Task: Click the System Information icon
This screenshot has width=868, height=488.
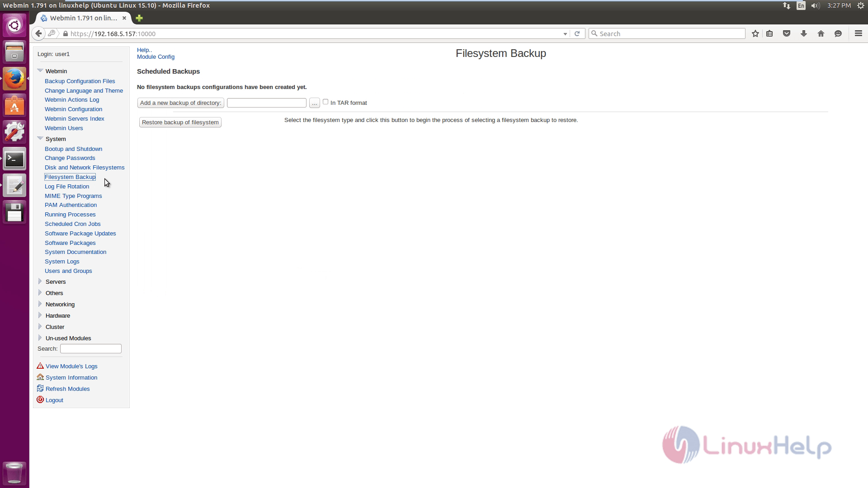Action: click(40, 376)
